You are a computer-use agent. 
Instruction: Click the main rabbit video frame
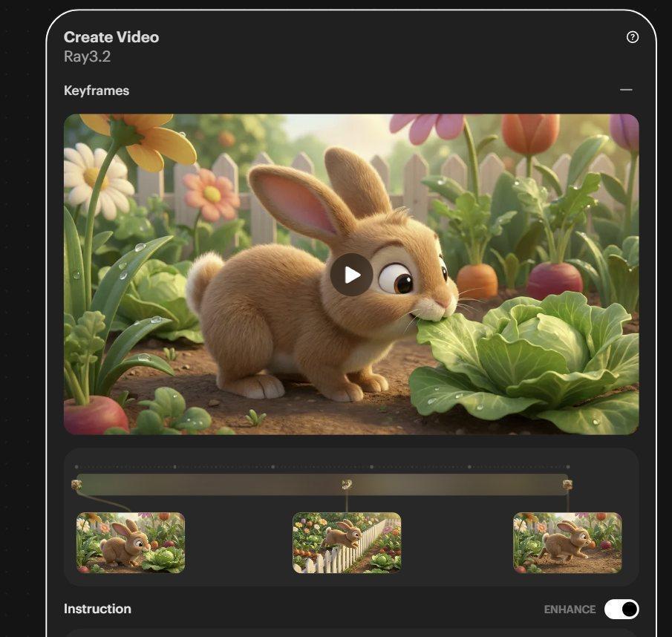coord(351,274)
